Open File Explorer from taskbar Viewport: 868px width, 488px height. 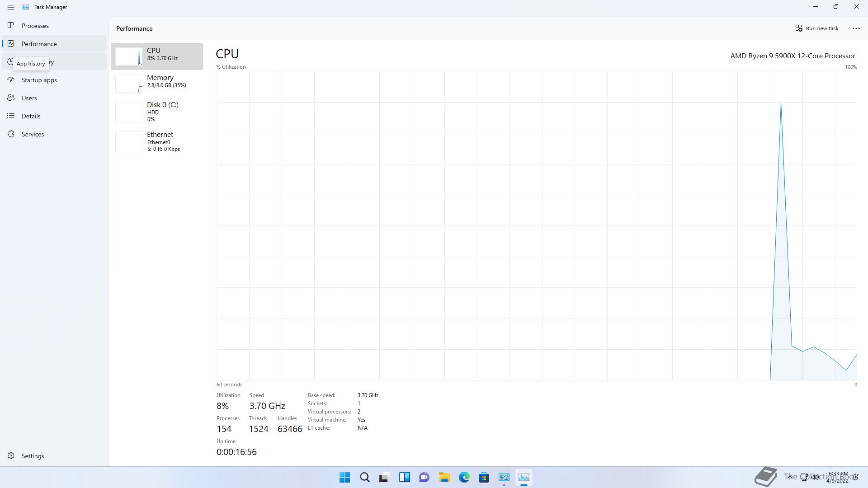pyautogui.click(x=444, y=477)
